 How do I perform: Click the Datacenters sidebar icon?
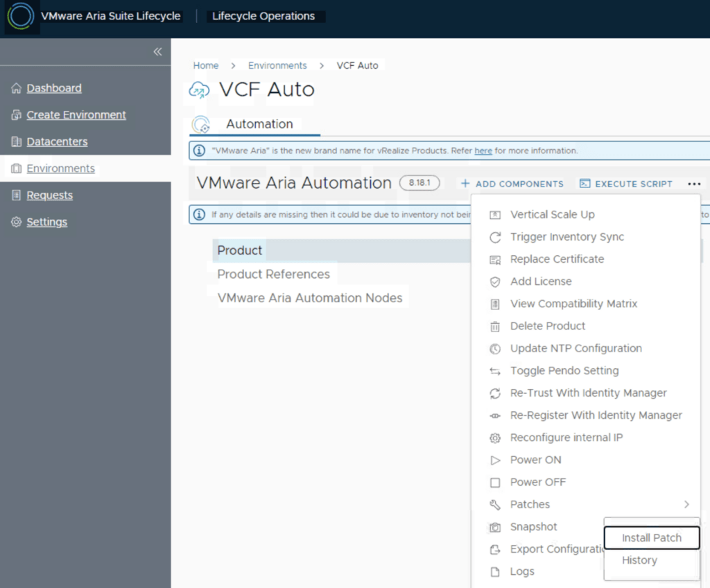pyautogui.click(x=17, y=142)
